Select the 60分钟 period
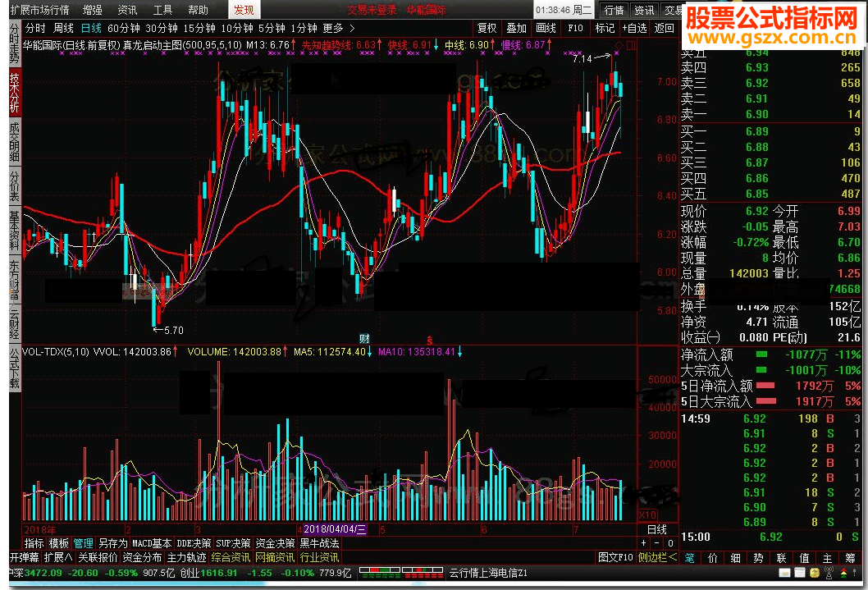This screenshot has height=590, width=868. pyautogui.click(x=123, y=28)
